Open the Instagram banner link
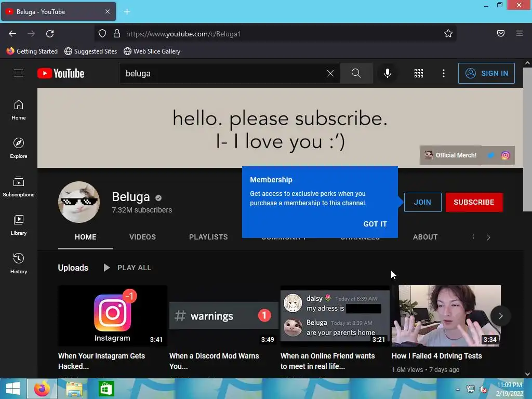 tap(505, 155)
